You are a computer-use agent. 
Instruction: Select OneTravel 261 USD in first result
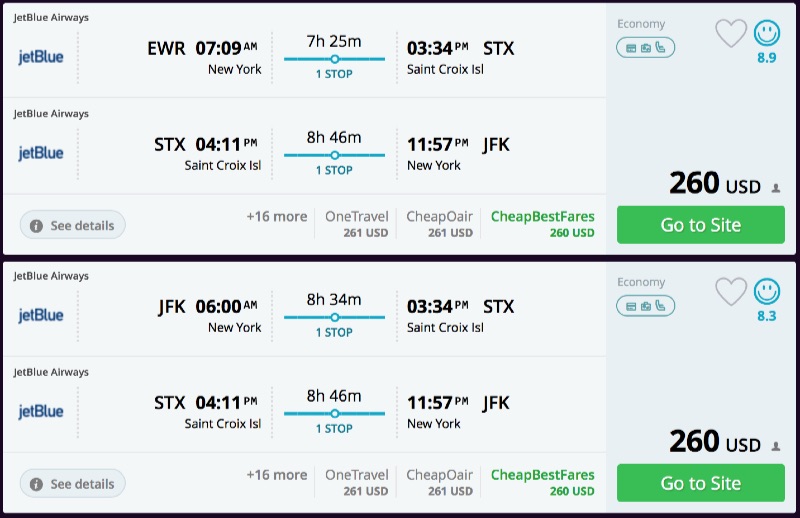pyautogui.click(x=357, y=224)
